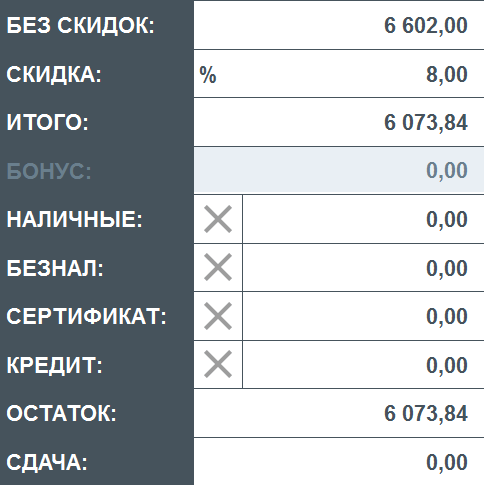This screenshot has width=484, height=485.
Task: Select the СЕРТИФИКАТ amount input field
Action: [x=363, y=316]
